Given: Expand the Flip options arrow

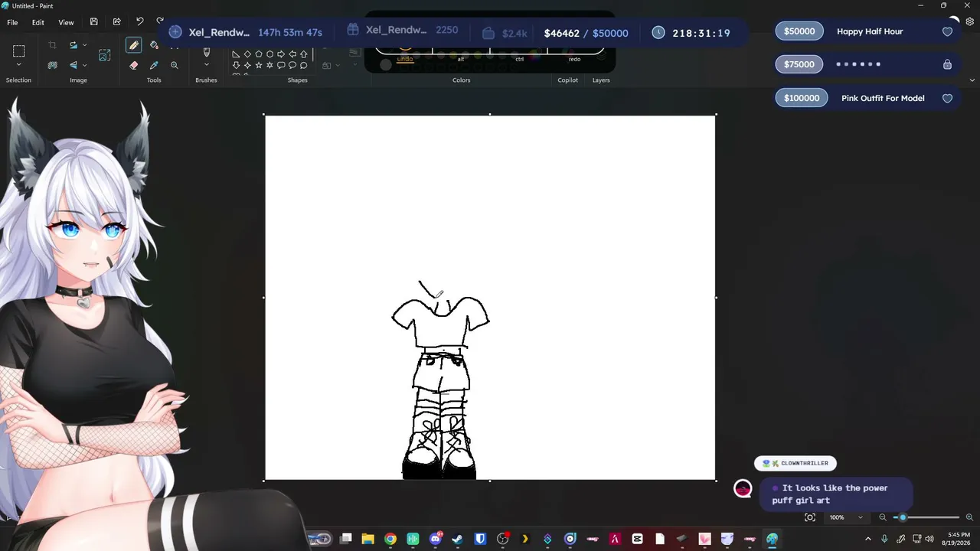Looking at the screenshot, I should click(84, 65).
